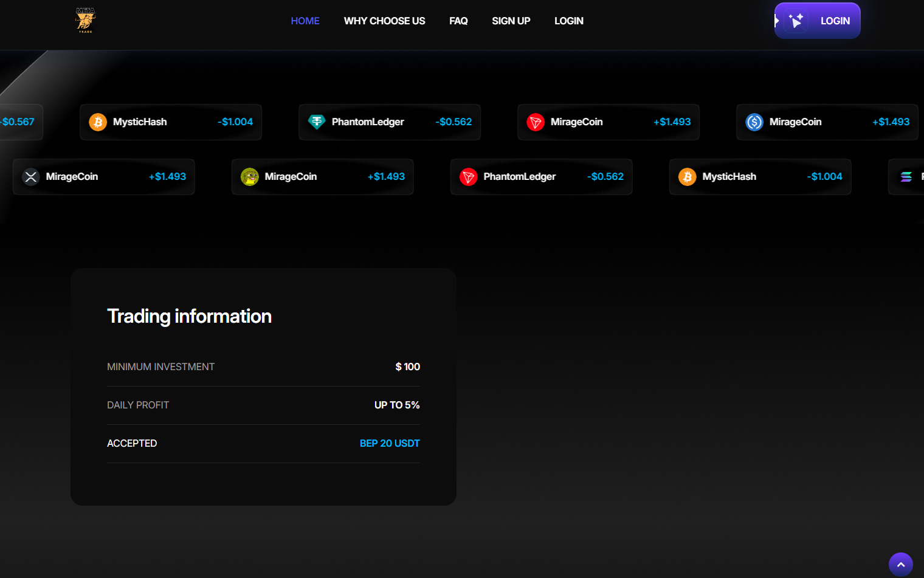Click the Meta Trade bull logo
The image size is (924, 578).
(85, 20)
